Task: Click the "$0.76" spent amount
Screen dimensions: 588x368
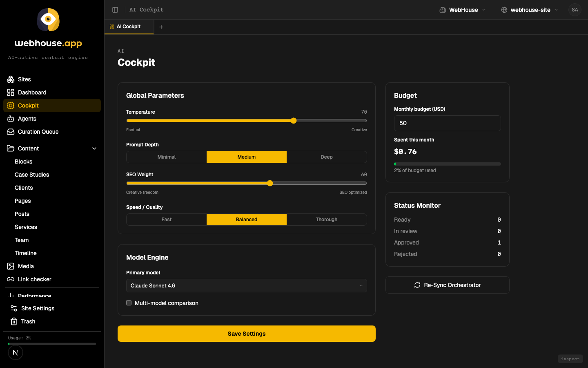Action: (405, 152)
